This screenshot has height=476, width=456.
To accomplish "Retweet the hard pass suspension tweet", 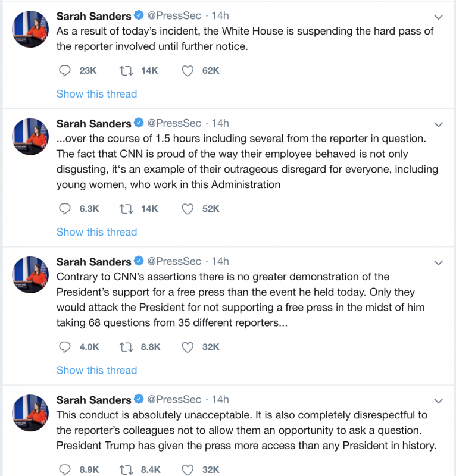I will [x=126, y=71].
